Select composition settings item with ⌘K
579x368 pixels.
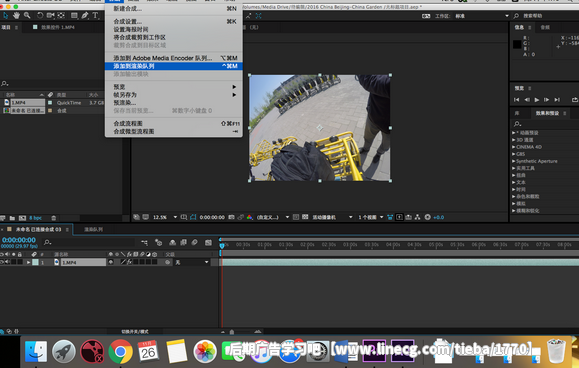[x=174, y=21]
